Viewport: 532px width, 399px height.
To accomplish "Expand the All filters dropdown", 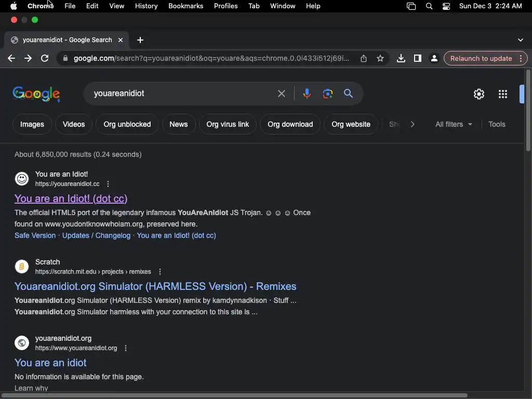I will pyautogui.click(x=454, y=124).
